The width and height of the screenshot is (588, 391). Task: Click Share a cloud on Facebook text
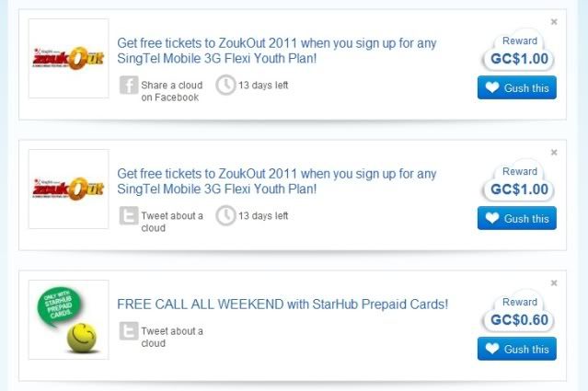(x=172, y=91)
